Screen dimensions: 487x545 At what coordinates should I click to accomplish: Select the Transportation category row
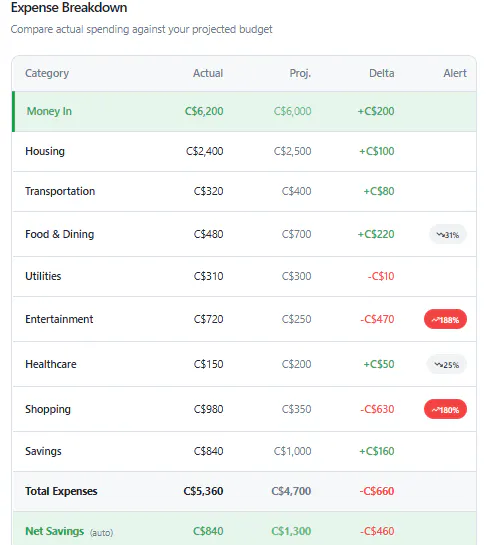click(245, 192)
